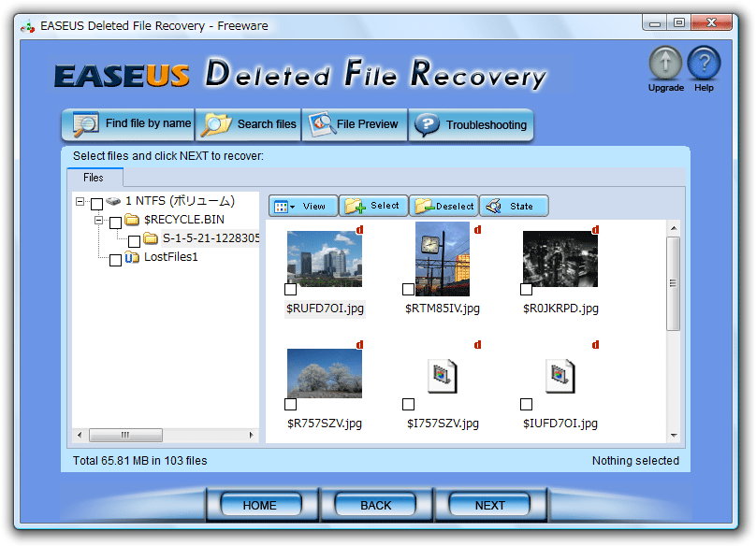The width and height of the screenshot is (756, 546).
Task: Click the State button label
Action: pyautogui.click(x=521, y=207)
